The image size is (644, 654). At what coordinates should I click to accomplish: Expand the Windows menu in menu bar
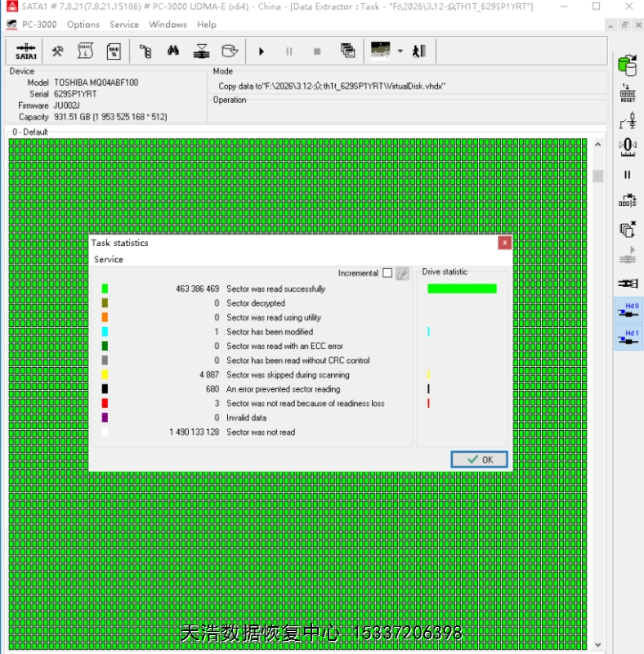(168, 25)
